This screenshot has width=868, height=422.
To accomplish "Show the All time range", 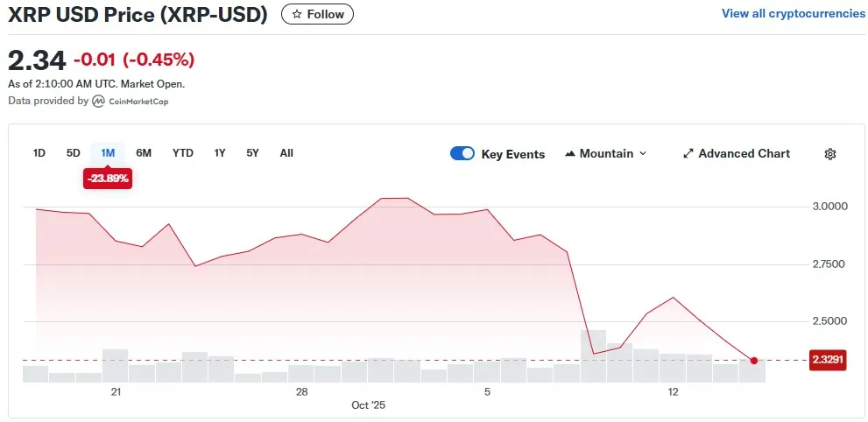I will pos(286,153).
